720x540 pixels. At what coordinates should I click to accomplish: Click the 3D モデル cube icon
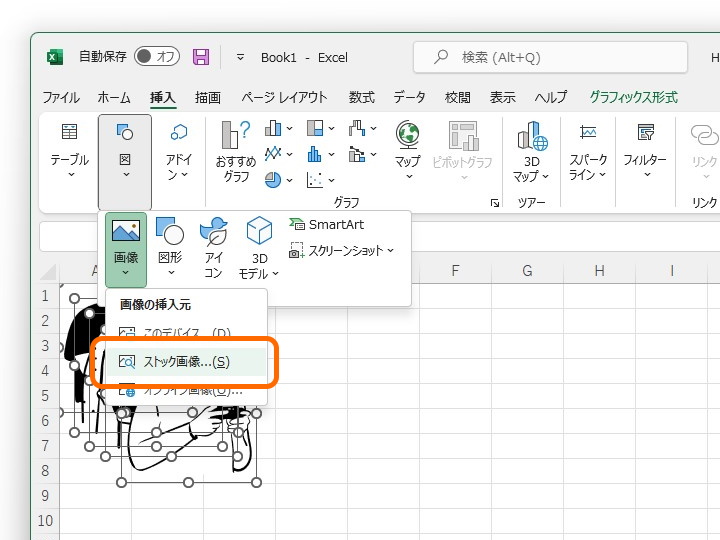[259, 230]
